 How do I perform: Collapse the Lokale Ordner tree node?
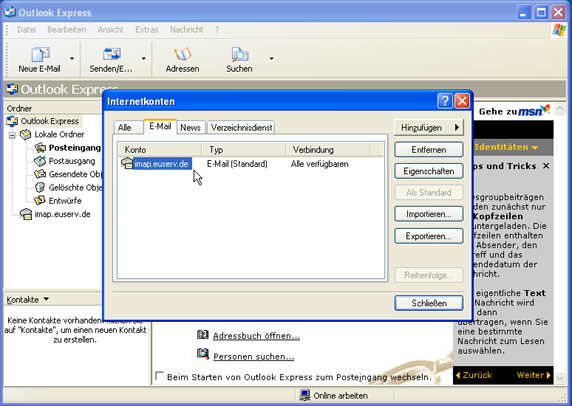(12, 135)
